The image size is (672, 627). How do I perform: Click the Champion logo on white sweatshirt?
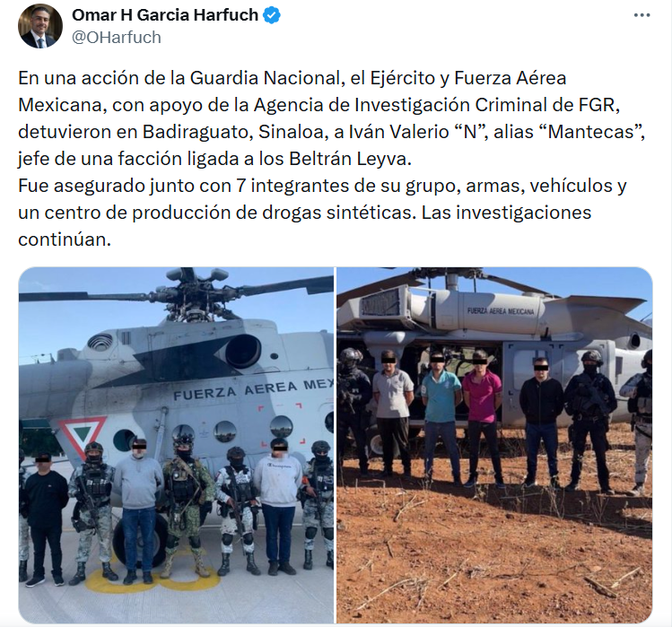pyautogui.click(x=279, y=466)
